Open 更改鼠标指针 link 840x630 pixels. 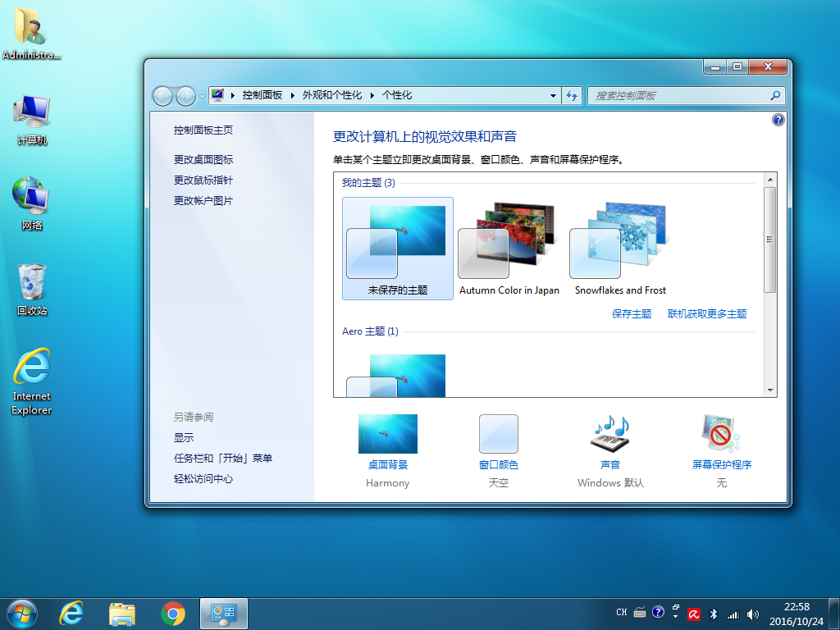[x=203, y=180]
